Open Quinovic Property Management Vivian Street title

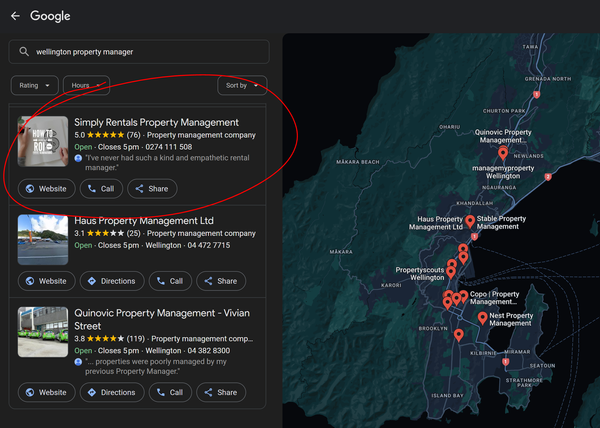[162, 319]
